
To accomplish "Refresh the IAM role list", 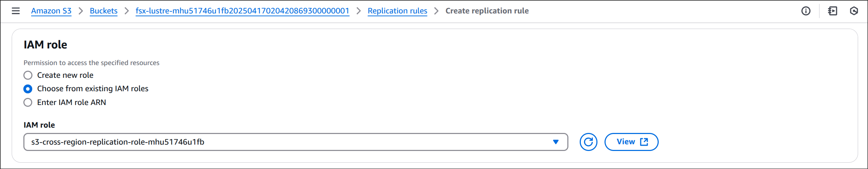I will click(588, 142).
